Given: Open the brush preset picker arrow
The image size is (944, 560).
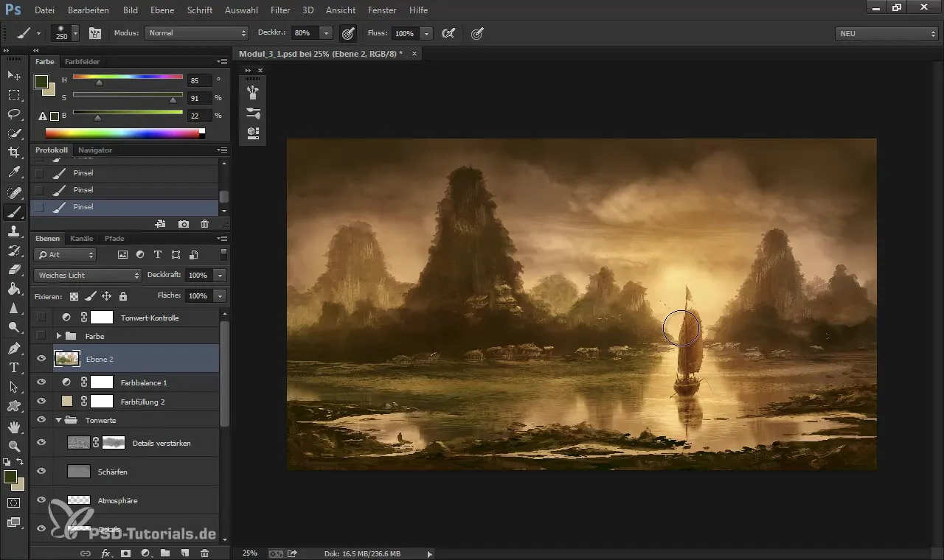Looking at the screenshot, I should pos(75,33).
